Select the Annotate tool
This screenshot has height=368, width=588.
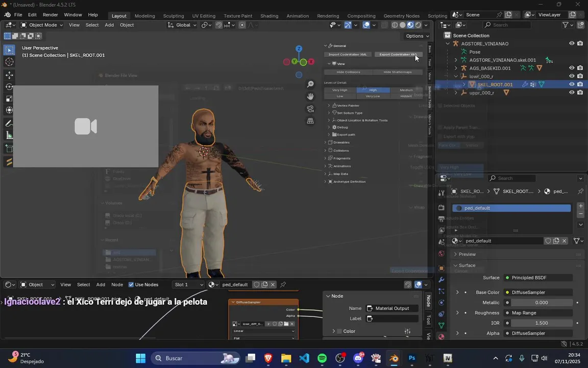(9, 124)
